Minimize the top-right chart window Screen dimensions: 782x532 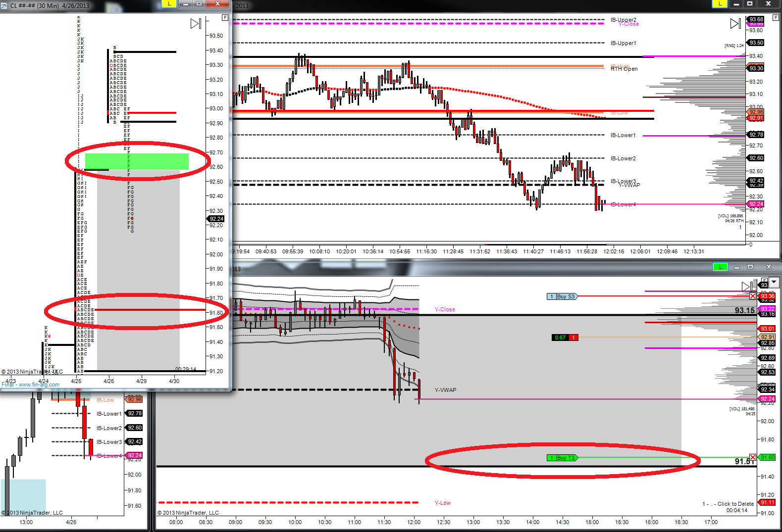736,4
